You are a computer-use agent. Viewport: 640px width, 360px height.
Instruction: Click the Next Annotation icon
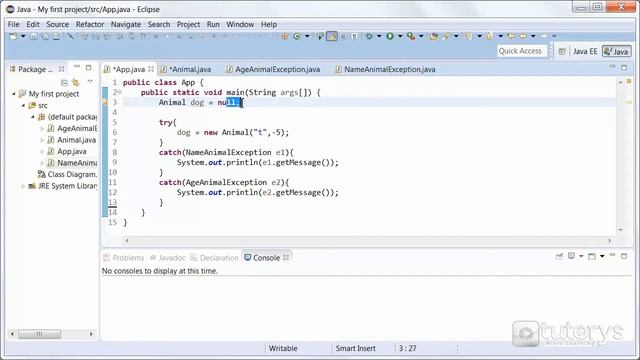pyautogui.click(x=468, y=36)
